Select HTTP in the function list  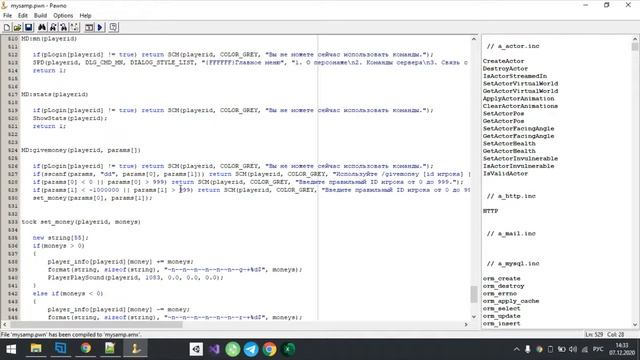(x=490, y=211)
